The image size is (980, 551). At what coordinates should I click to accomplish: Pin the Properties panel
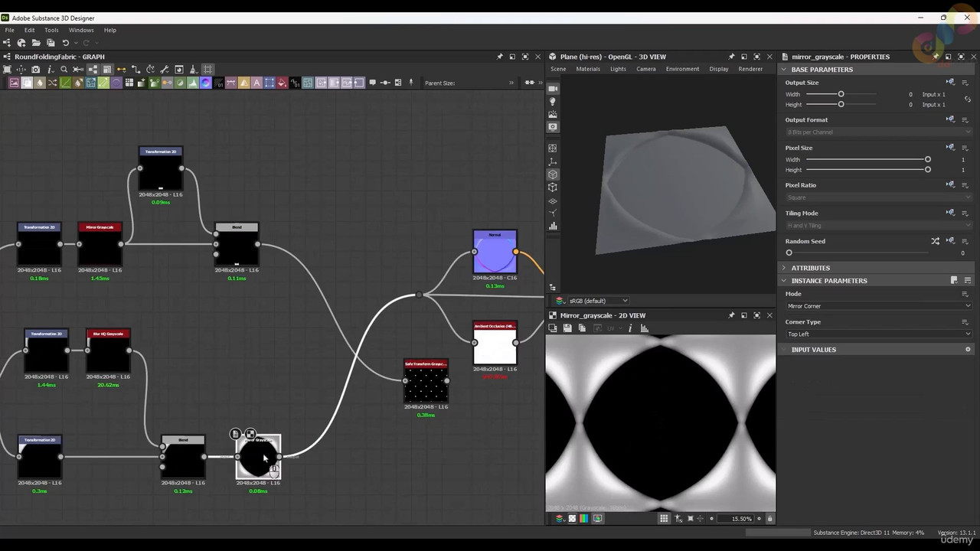point(936,57)
